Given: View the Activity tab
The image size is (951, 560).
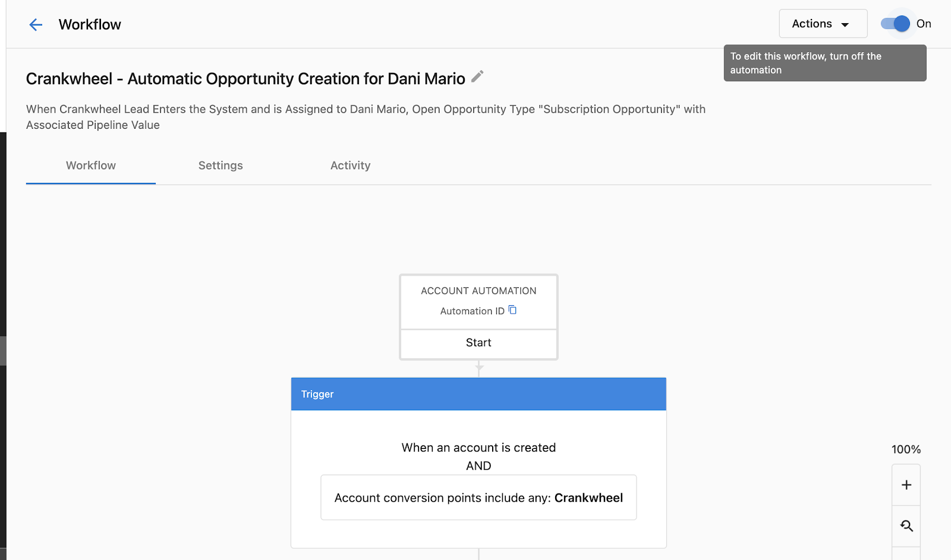Looking at the screenshot, I should (350, 166).
